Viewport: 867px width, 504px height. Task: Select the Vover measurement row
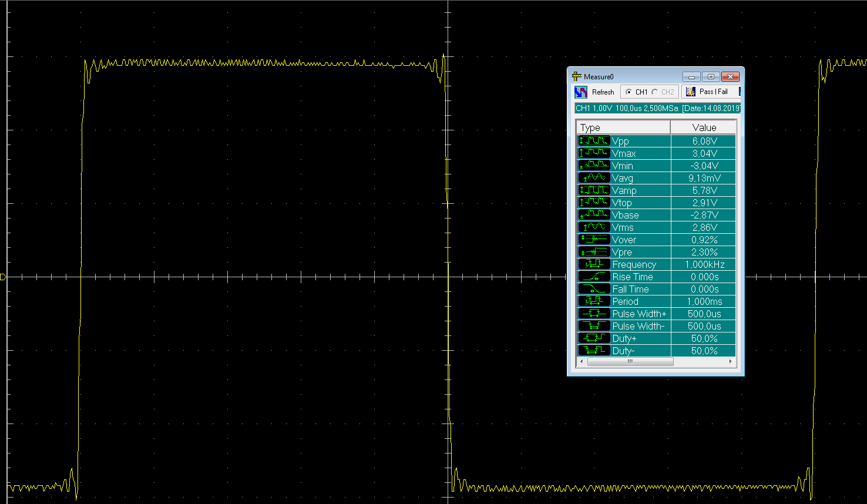(x=656, y=240)
